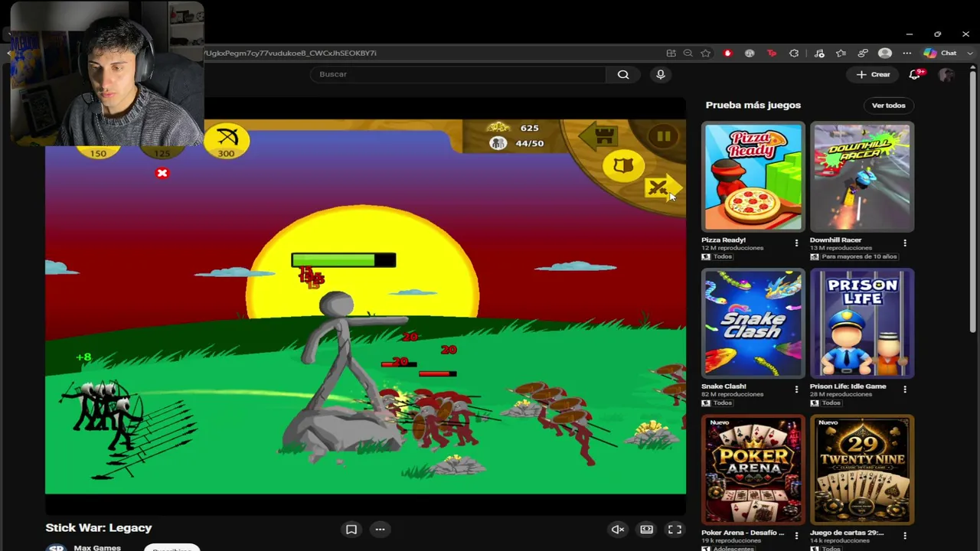Click inside the Buscar search field
The height and width of the screenshot is (551, 980).
pos(458,74)
